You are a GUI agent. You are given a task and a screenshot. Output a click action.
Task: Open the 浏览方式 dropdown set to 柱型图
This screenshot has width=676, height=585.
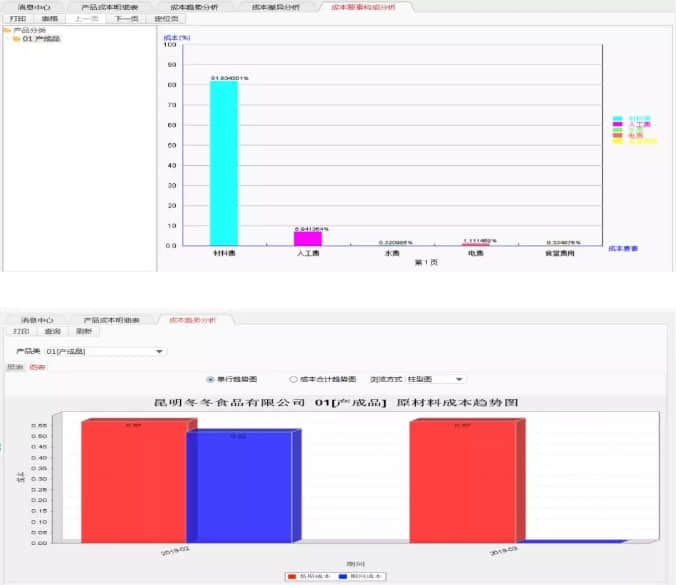(x=459, y=379)
